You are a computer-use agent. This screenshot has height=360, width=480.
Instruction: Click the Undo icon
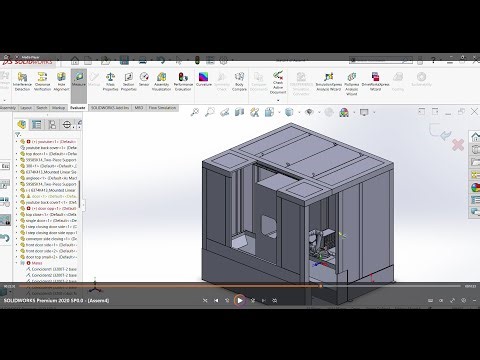pyautogui.click(x=161, y=61)
